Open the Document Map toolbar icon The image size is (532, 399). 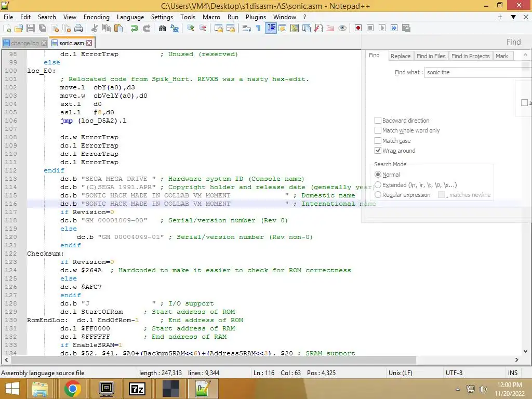[295, 28]
